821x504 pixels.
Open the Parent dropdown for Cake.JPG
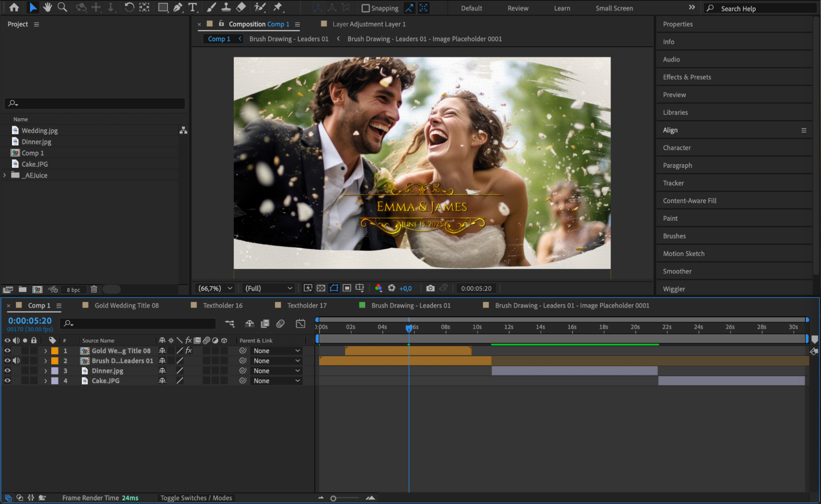[276, 381]
